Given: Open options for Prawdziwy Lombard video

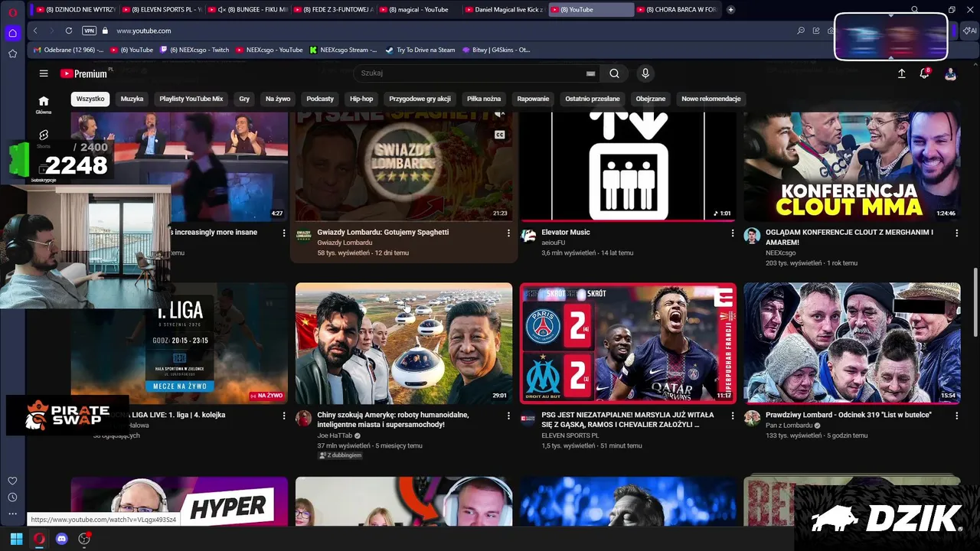Looking at the screenshot, I should [x=956, y=416].
